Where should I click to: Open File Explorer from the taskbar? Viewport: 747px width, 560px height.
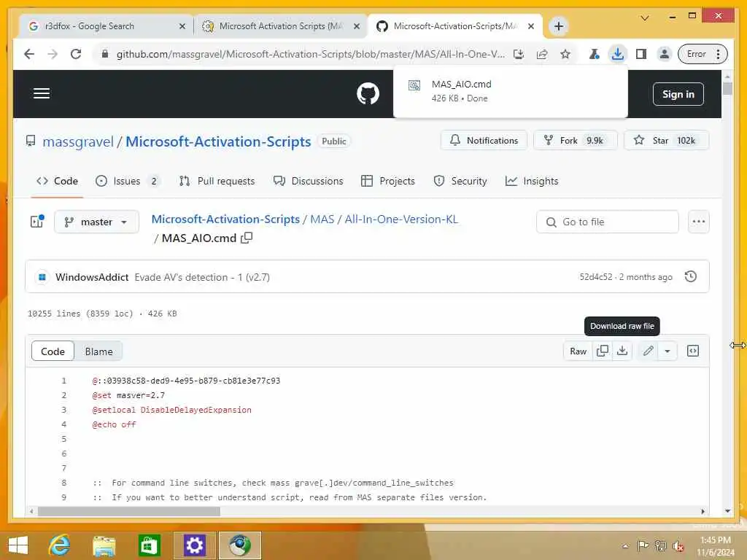104,545
